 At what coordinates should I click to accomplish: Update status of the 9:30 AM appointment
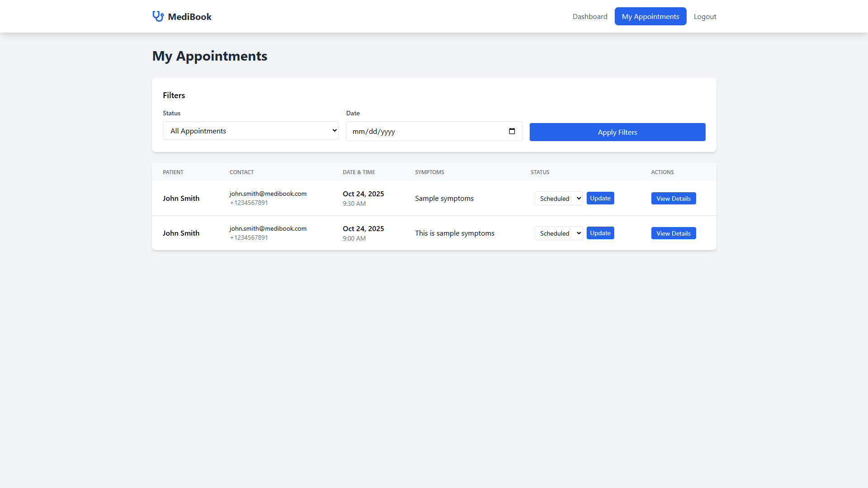(x=600, y=198)
